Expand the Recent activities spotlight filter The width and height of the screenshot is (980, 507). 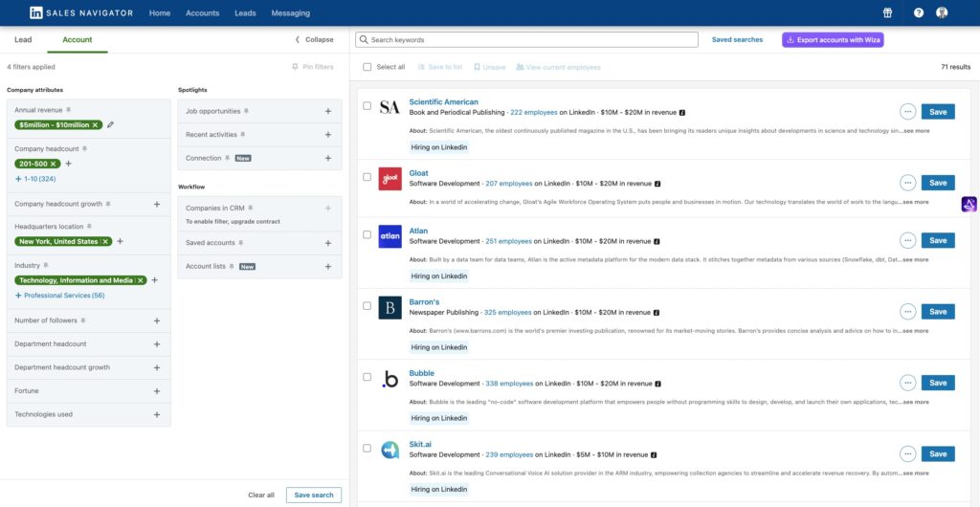point(328,135)
